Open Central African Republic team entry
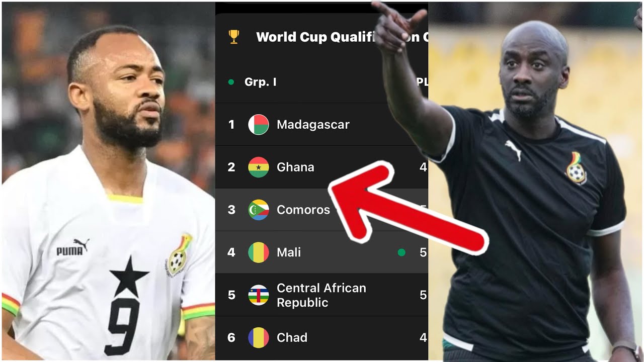 pyautogui.click(x=321, y=295)
